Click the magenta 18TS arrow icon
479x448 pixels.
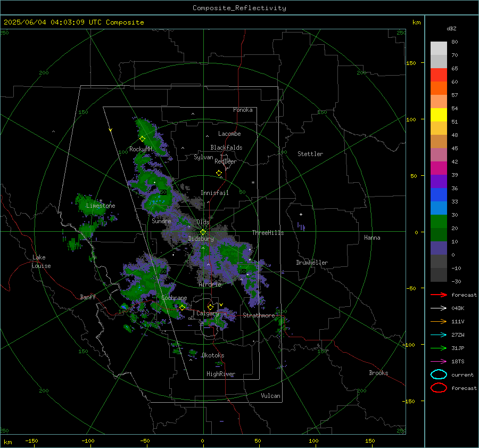click(439, 362)
